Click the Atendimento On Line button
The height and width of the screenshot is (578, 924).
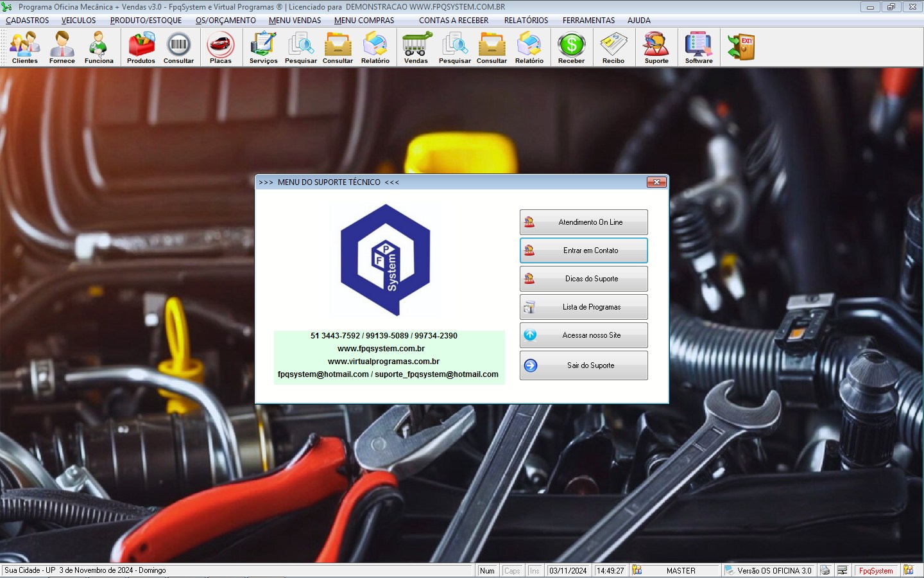click(x=583, y=222)
